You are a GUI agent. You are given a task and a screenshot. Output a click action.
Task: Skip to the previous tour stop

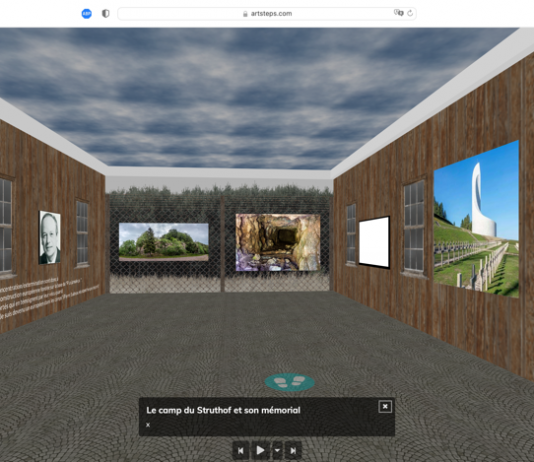pyautogui.click(x=240, y=450)
